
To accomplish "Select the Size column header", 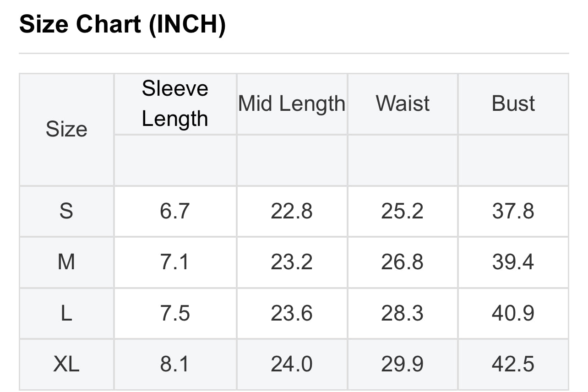I will pyautogui.click(x=66, y=129).
